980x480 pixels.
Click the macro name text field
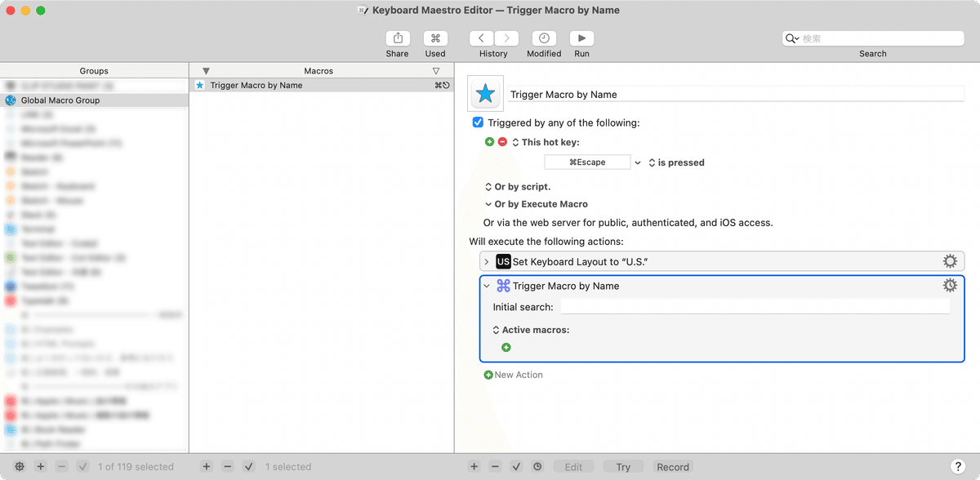(736, 95)
